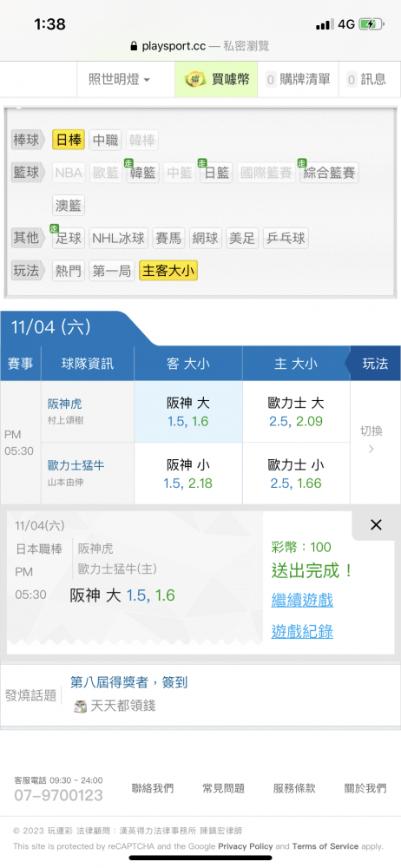Pick 歐力士 大 2.5 odds cell
The width and height of the screenshot is (401, 868).
coord(296,411)
